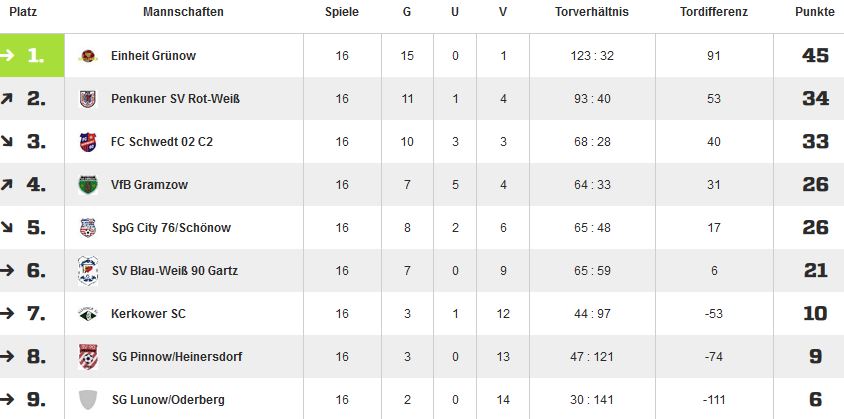Select the SG Lunow/Oderberg team name
This screenshot has height=419, width=844.
pos(168,400)
